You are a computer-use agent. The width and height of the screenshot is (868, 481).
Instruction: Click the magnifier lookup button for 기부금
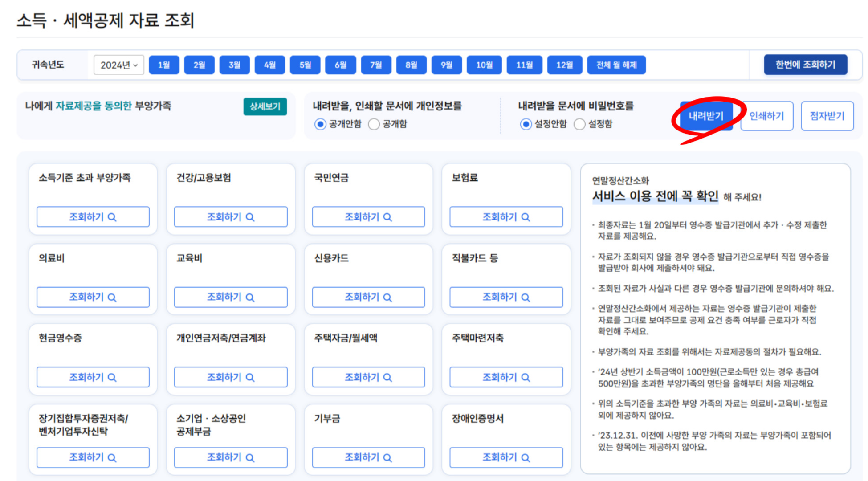point(368,457)
